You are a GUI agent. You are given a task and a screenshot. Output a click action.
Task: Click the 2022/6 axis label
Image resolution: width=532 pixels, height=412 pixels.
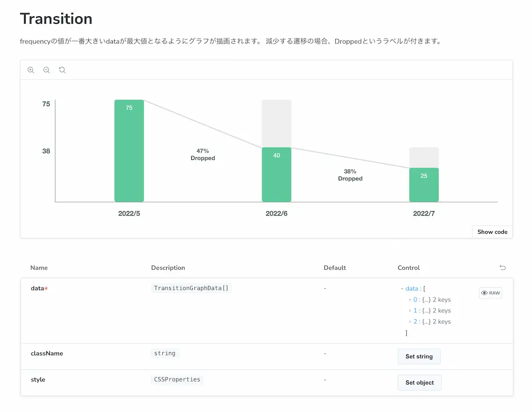click(x=277, y=214)
